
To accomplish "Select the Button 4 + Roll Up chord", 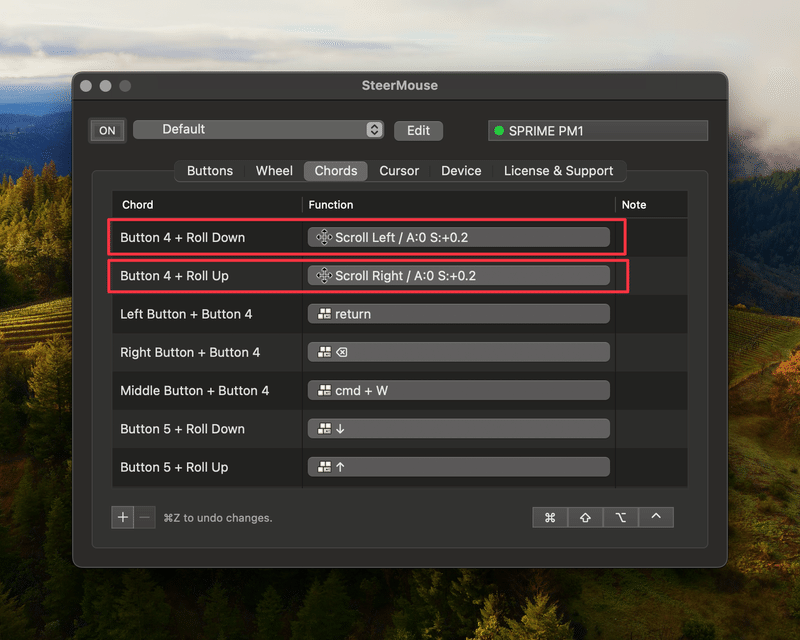I will (x=174, y=276).
